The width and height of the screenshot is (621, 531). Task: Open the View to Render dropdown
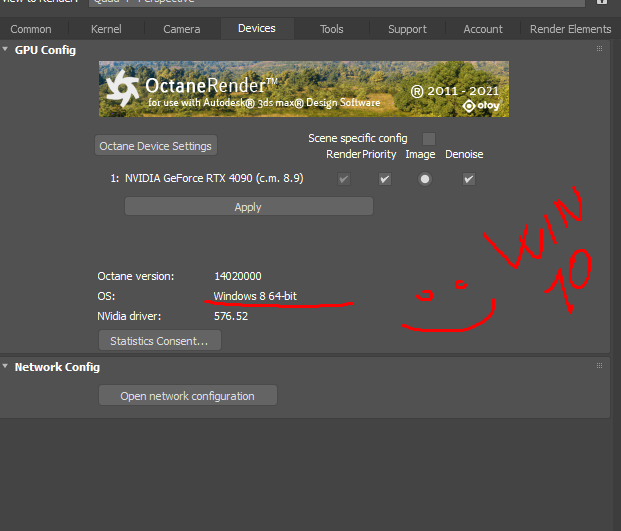337,2
